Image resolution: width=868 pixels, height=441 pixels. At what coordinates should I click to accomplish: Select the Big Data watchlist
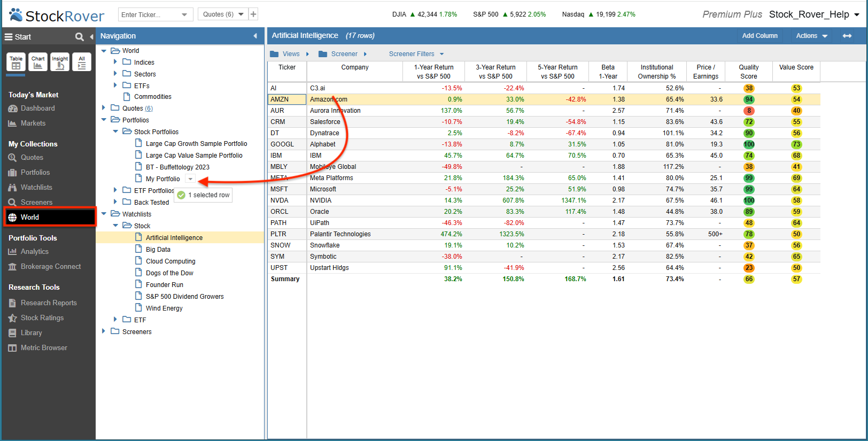pyautogui.click(x=158, y=250)
